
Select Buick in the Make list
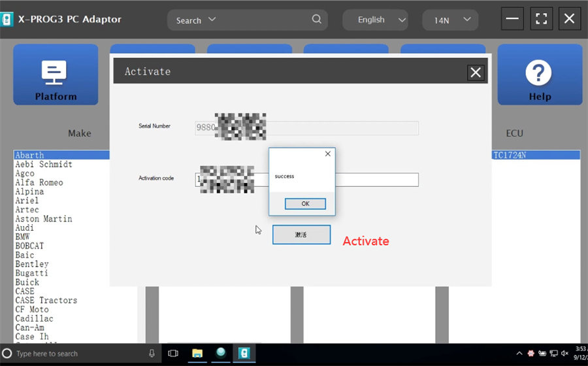(x=27, y=282)
